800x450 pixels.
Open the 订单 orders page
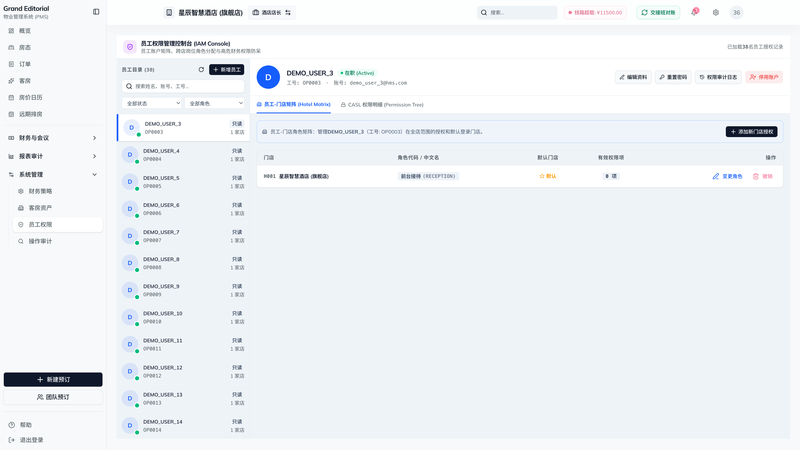[53, 64]
